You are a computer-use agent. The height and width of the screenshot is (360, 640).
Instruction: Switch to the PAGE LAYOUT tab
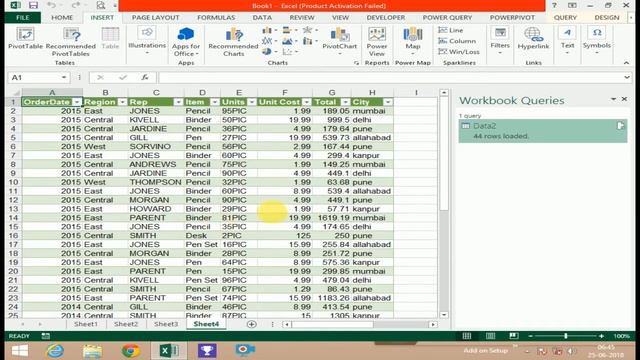click(x=156, y=18)
